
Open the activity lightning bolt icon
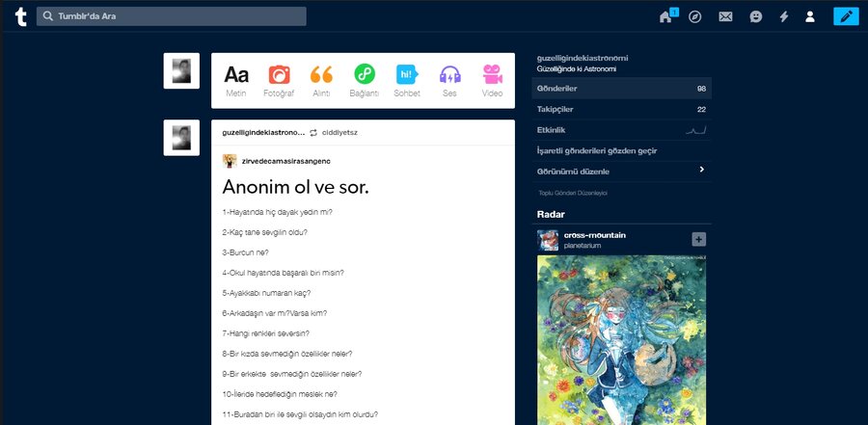[784, 16]
